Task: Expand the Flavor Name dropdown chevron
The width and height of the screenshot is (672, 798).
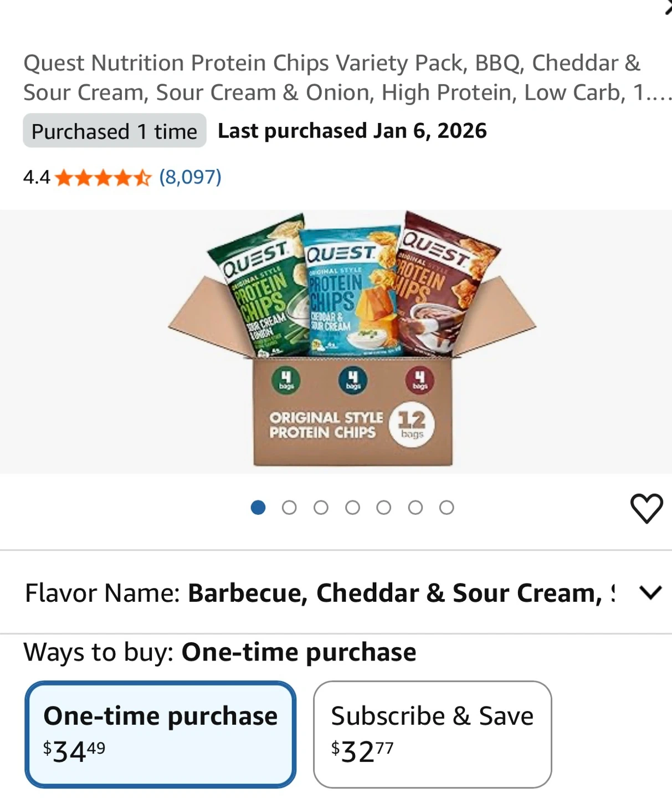Action: point(650,592)
